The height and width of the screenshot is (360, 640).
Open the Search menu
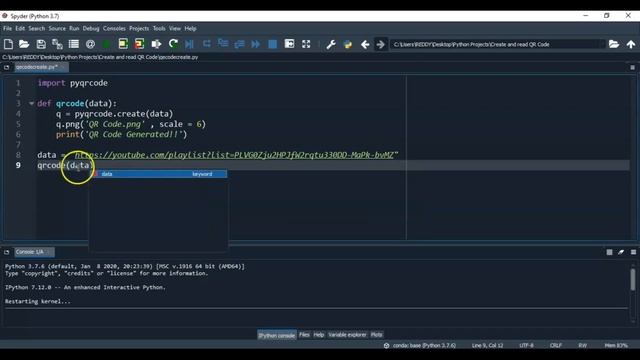point(37,29)
